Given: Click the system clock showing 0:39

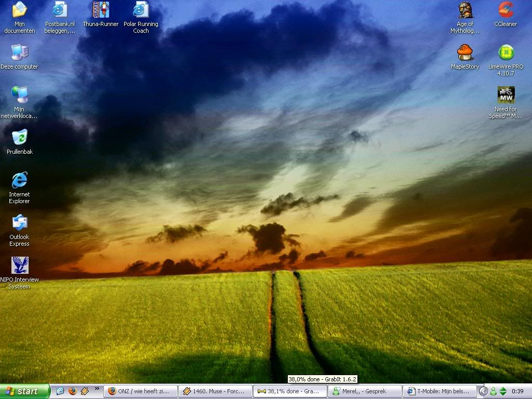Looking at the screenshot, I should (517, 391).
